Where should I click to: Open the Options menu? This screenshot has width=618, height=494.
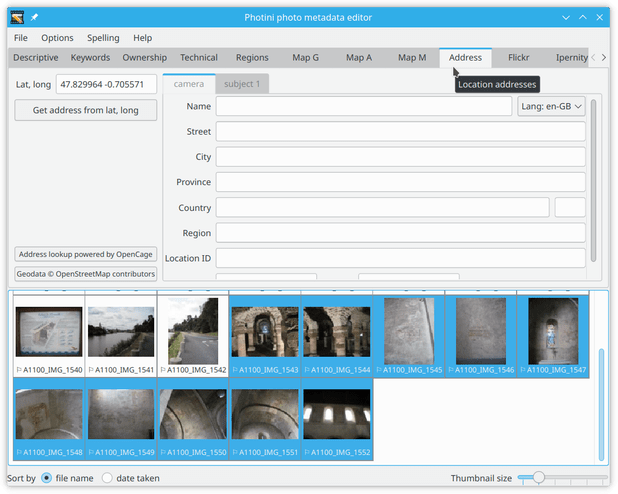point(57,38)
